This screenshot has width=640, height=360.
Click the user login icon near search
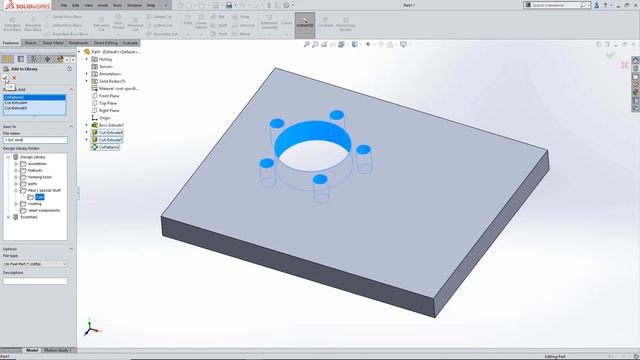click(x=597, y=5)
